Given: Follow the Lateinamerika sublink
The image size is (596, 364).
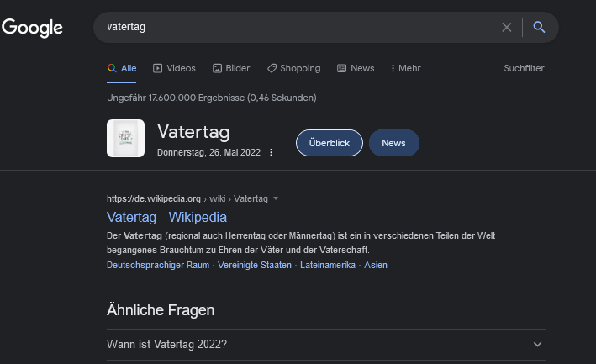Looking at the screenshot, I should point(328,265).
